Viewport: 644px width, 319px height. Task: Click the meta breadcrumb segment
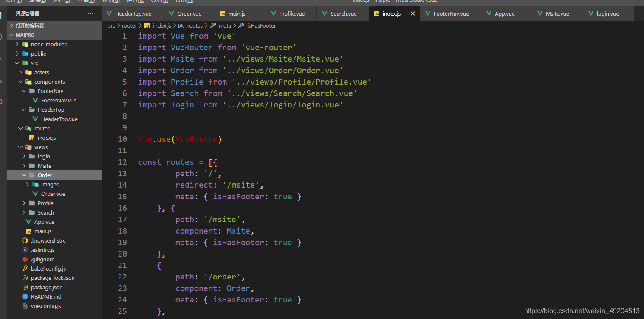[x=225, y=25]
